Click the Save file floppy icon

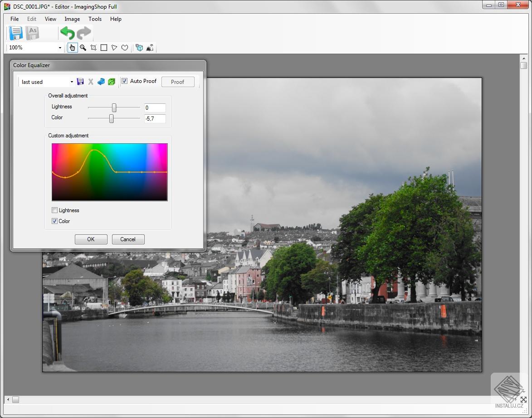[x=15, y=33]
